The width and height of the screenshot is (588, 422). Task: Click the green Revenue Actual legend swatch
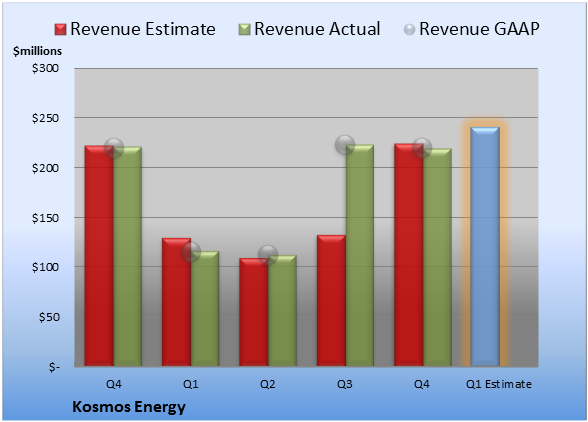[244, 30]
